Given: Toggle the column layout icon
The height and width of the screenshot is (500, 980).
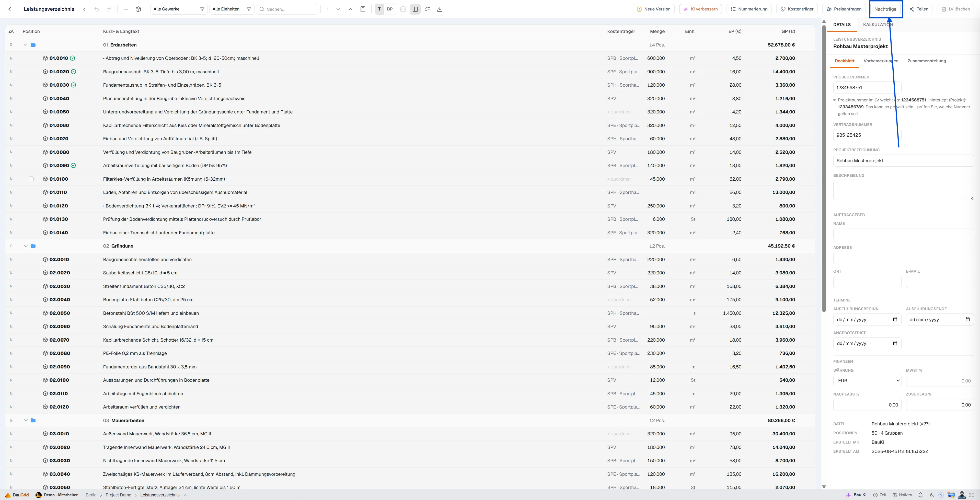Looking at the screenshot, I should coord(415,9).
